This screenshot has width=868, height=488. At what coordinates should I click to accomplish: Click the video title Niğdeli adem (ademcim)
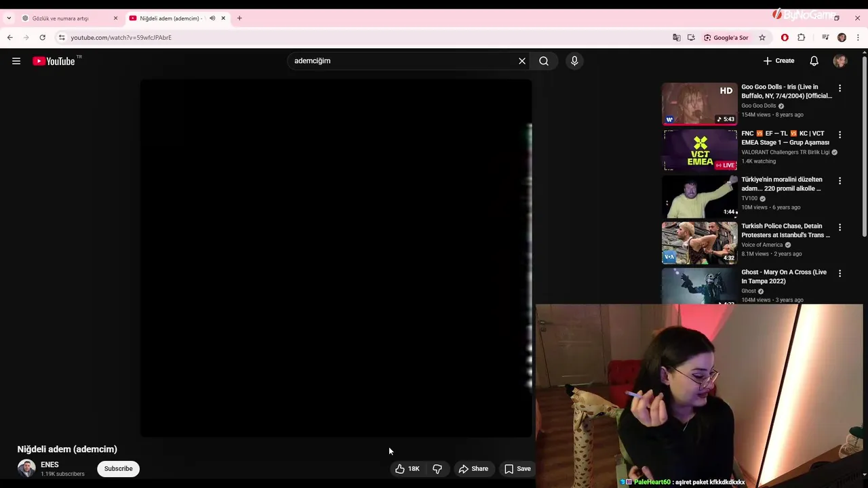click(67, 449)
